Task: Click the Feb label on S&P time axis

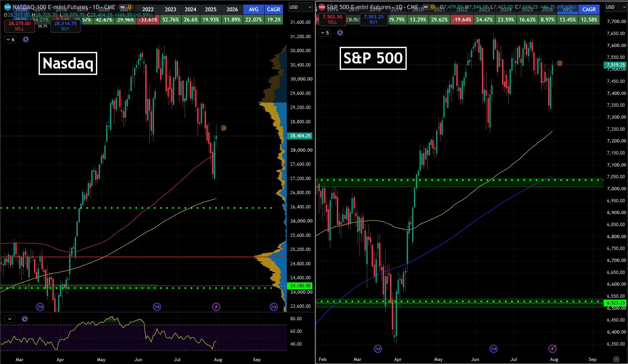Action: pos(323,359)
